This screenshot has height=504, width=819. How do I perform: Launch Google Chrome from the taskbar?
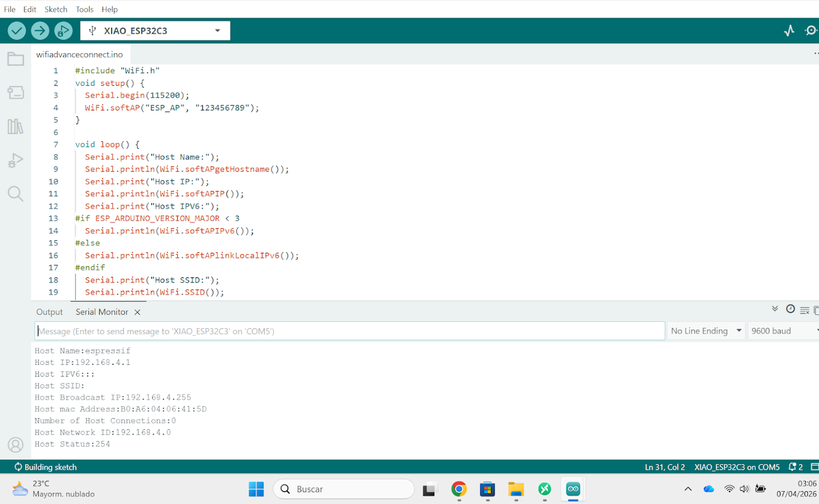459,489
